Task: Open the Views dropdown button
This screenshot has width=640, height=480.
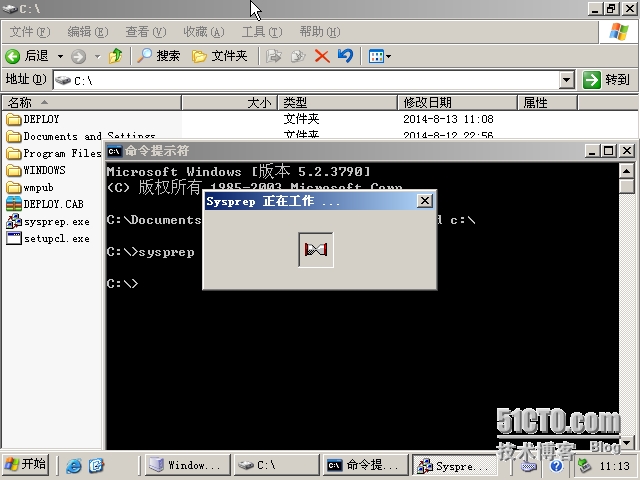Action: tap(380, 56)
